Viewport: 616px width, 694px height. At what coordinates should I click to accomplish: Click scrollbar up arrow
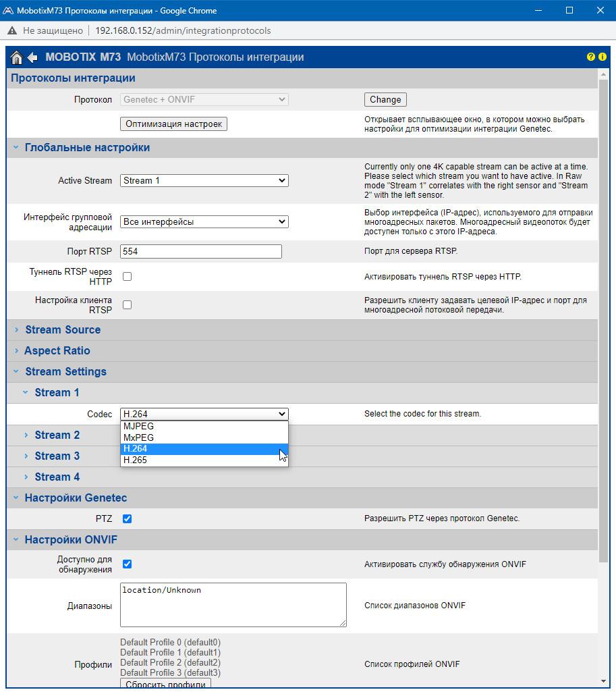point(603,74)
